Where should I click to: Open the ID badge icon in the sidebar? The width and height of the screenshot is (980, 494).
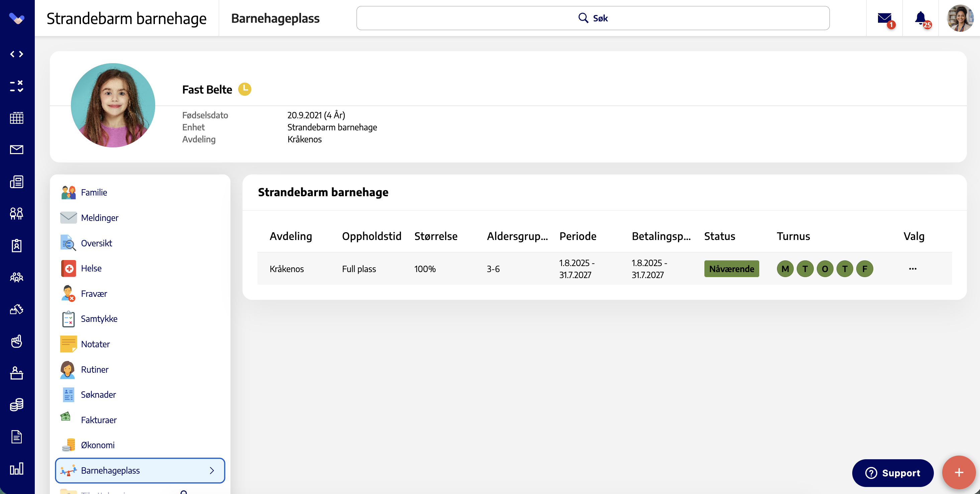pyautogui.click(x=17, y=246)
